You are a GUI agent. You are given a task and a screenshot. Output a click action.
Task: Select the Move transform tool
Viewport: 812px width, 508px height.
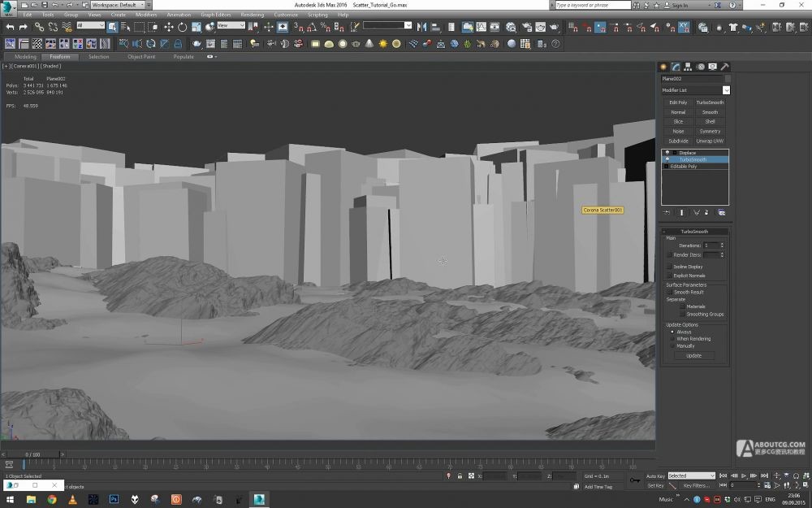pyautogui.click(x=169, y=27)
